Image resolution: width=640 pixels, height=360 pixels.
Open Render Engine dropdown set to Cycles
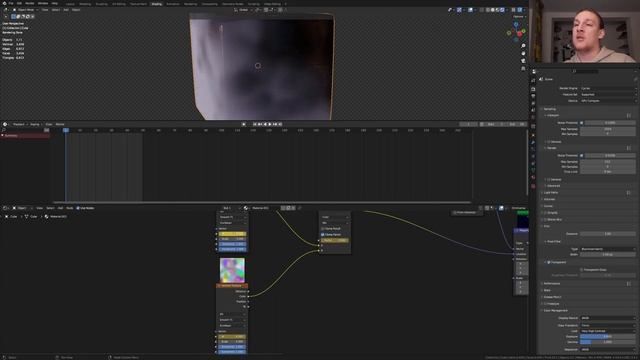coord(608,88)
